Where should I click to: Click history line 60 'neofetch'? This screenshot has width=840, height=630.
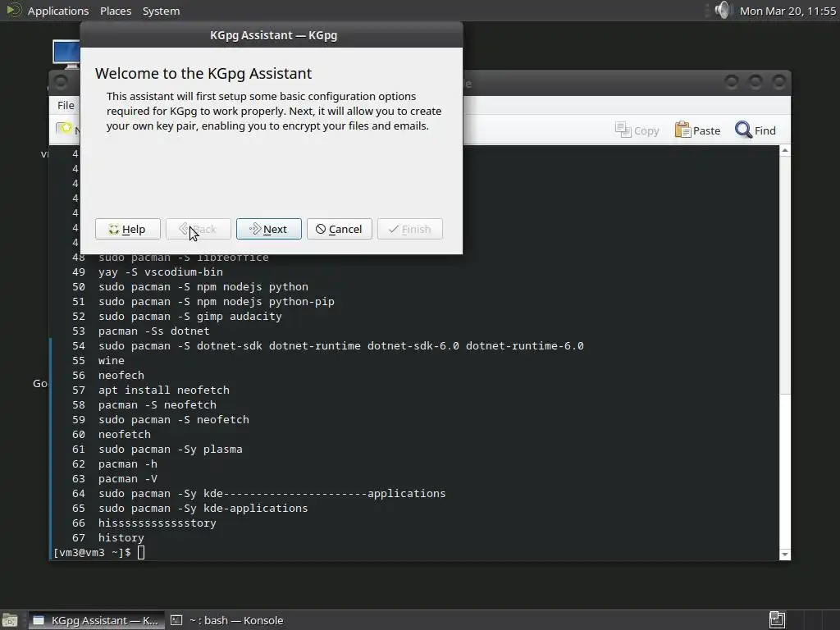(125, 435)
